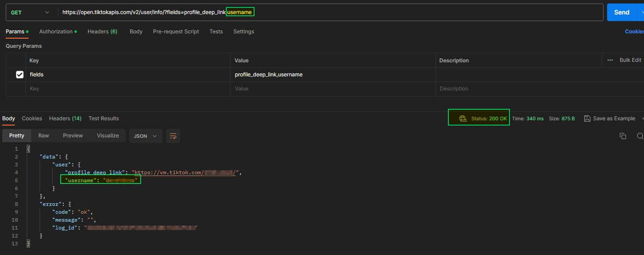
Task: Open the Cookies link on the right
Action: point(634,32)
